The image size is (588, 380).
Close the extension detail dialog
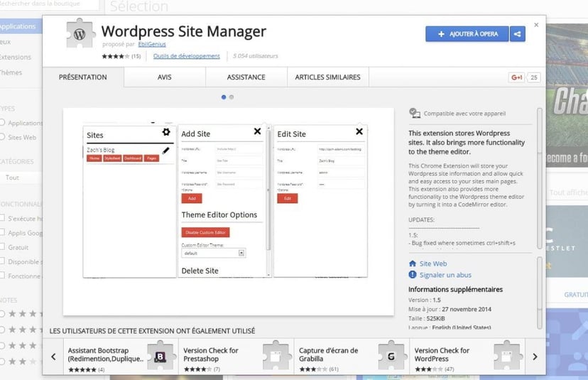pyautogui.click(x=536, y=25)
